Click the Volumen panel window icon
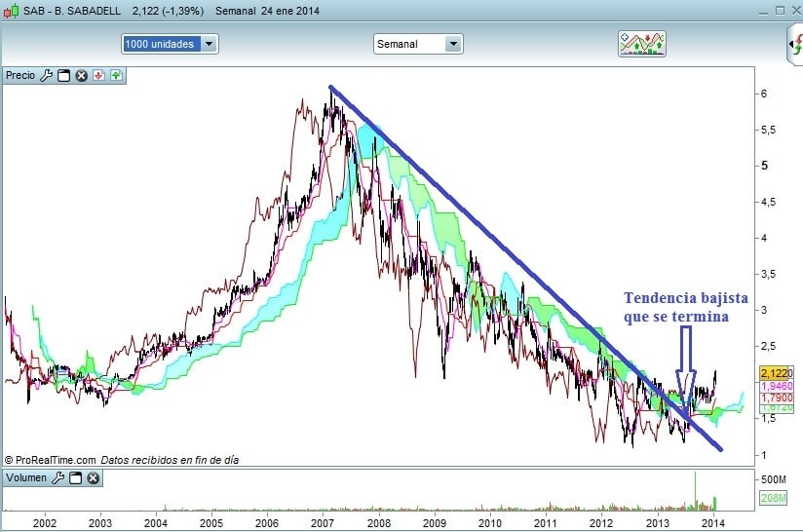This screenshot has width=803, height=532. 75,478
